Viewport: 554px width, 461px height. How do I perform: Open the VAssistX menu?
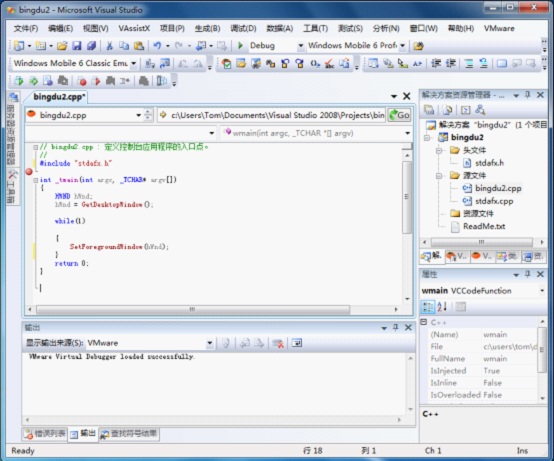click(134, 28)
